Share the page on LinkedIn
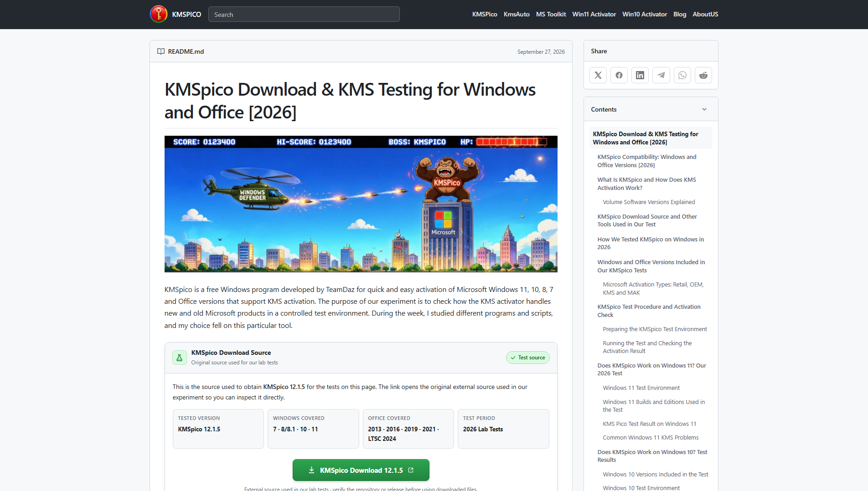 click(x=640, y=75)
